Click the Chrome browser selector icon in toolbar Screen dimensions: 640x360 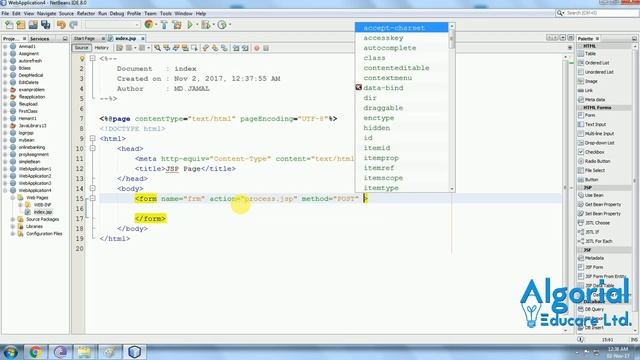point(149,25)
